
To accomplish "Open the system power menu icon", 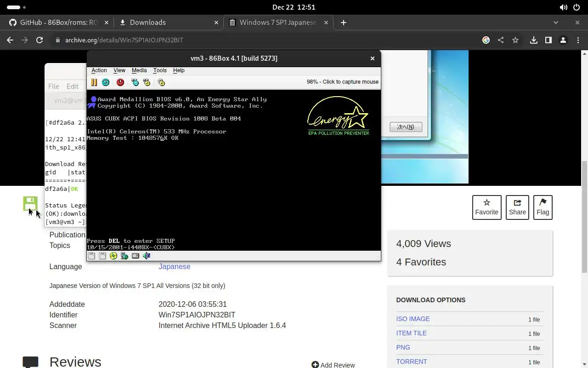I will click(577, 7).
